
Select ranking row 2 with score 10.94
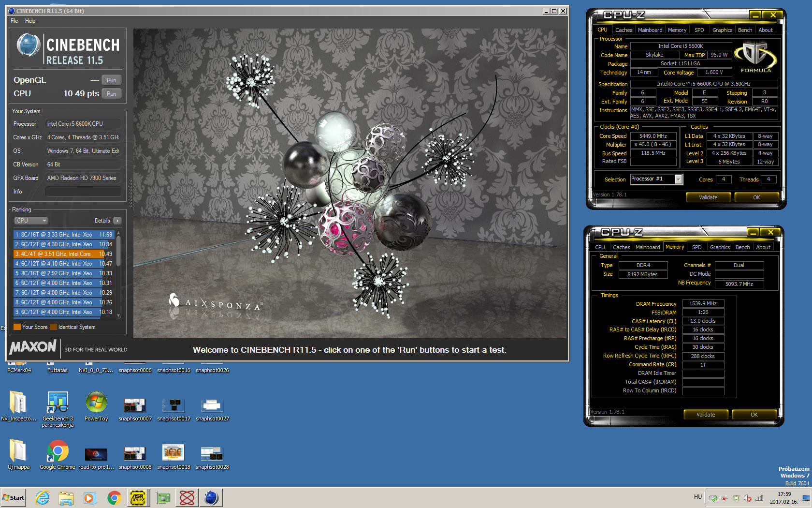click(x=64, y=244)
